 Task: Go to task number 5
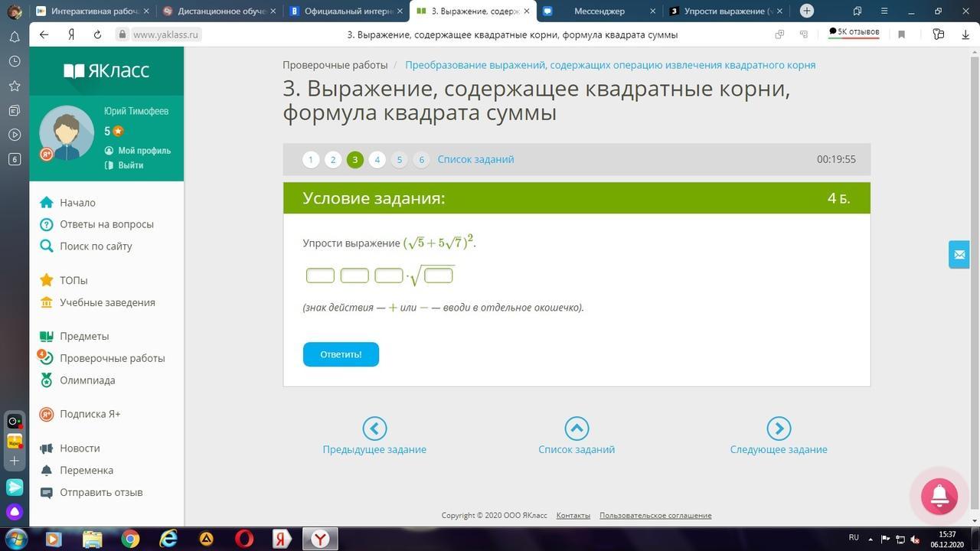point(399,159)
